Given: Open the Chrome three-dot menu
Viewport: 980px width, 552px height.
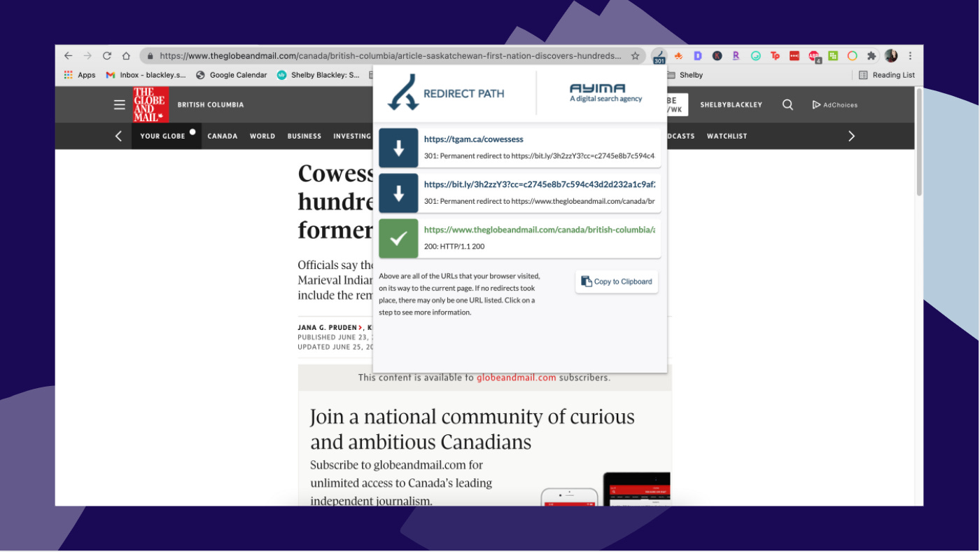Looking at the screenshot, I should [x=910, y=56].
